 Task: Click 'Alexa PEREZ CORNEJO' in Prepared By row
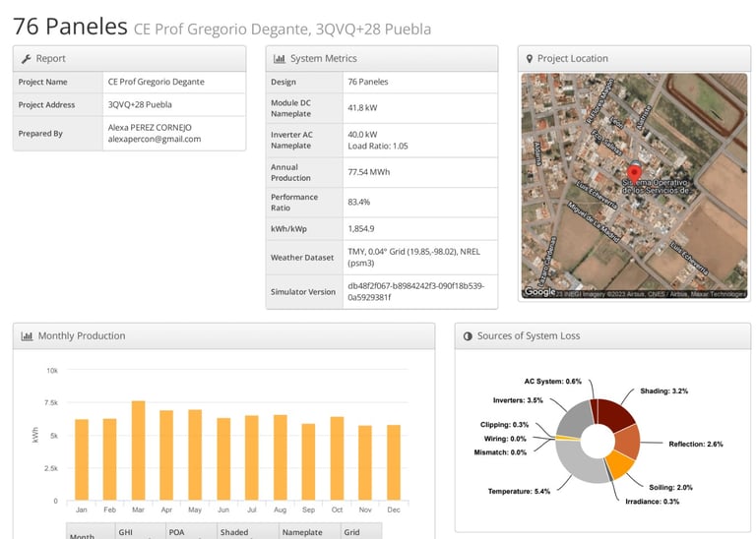[150, 128]
